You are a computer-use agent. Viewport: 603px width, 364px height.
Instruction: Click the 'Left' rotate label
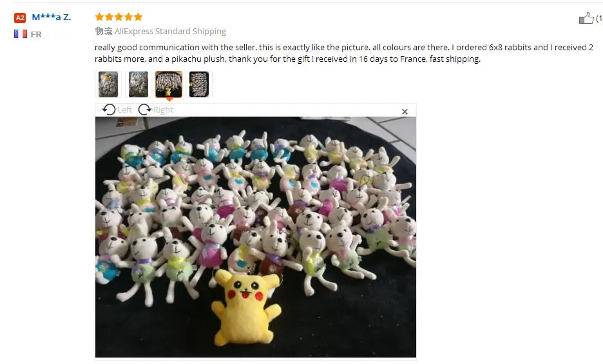tap(124, 110)
